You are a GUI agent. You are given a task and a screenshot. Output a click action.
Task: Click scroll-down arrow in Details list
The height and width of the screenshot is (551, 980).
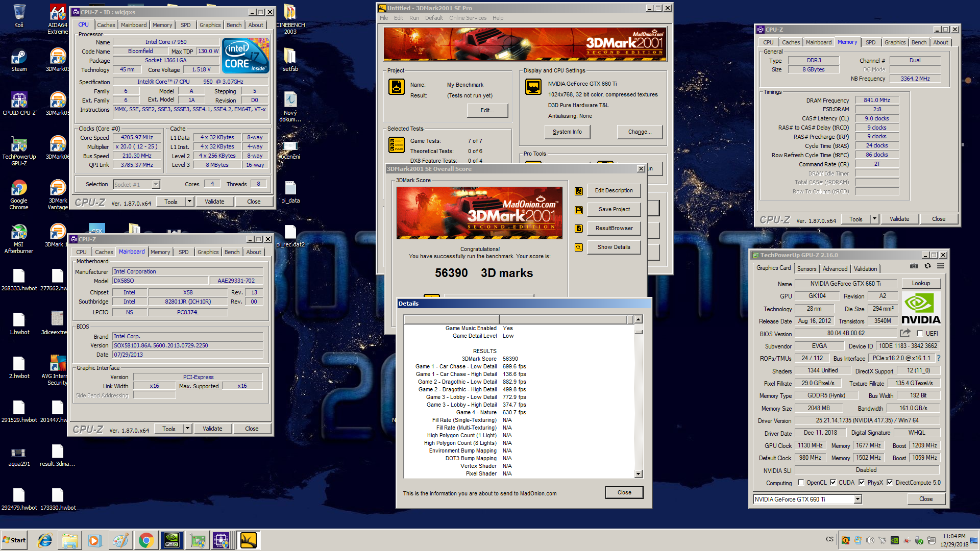tap(638, 474)
